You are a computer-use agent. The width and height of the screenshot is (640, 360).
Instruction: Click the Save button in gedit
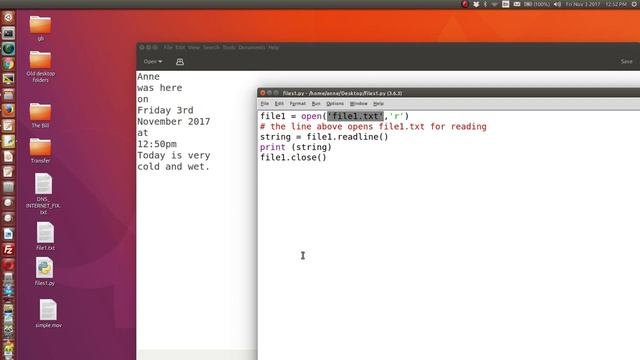pyautogui.click(x=627, y=62)
